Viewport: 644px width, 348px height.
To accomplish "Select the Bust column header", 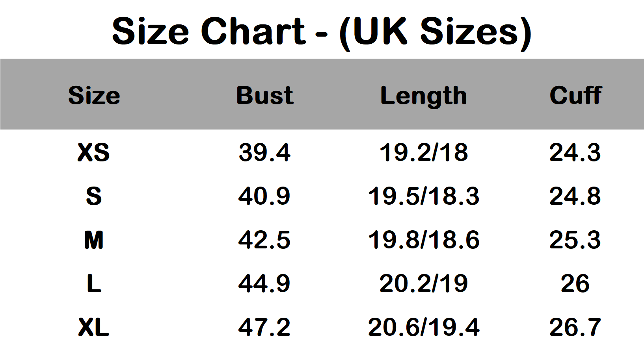I will (x=264, y=95).
